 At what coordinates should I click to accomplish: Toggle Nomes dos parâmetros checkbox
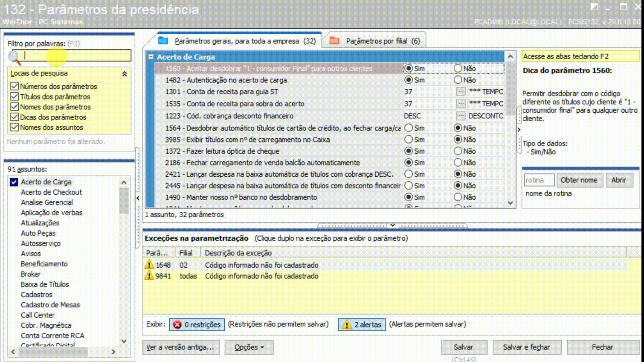point(15,107)
